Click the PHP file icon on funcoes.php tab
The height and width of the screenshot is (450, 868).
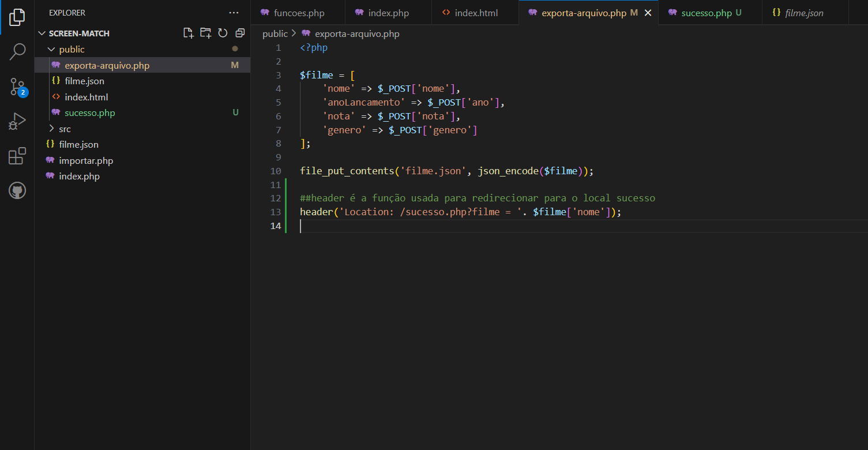point(265,13)
